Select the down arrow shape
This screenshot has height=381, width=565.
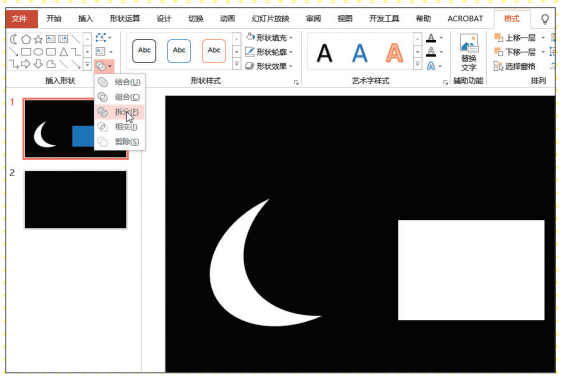point(38,65)
